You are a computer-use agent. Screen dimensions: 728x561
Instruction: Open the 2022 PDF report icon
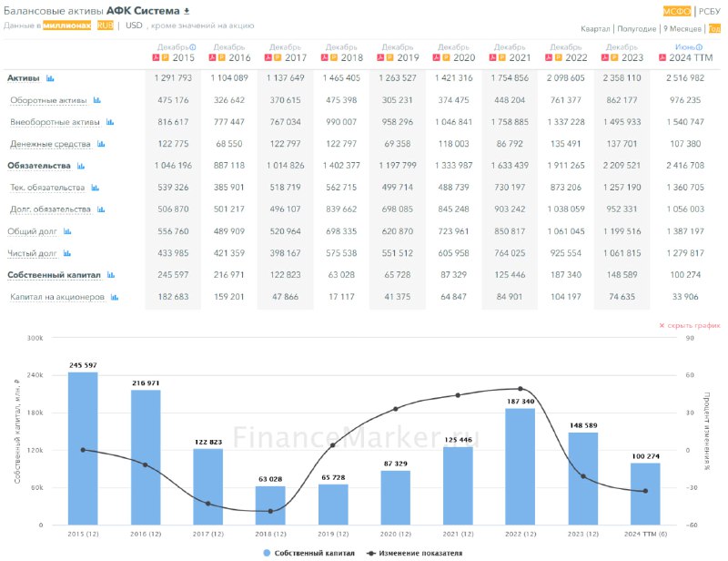(x=549, y=57)
